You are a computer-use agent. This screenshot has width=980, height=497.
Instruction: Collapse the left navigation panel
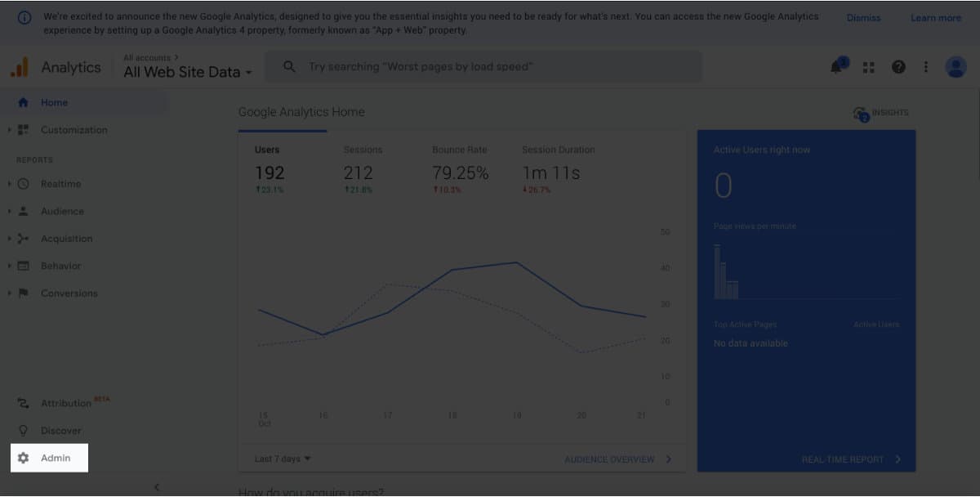[x=156, y=486]
